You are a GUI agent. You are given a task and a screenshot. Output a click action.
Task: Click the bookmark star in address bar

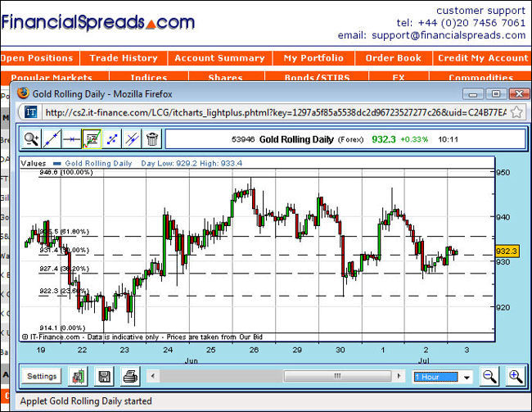coord(516,112)
